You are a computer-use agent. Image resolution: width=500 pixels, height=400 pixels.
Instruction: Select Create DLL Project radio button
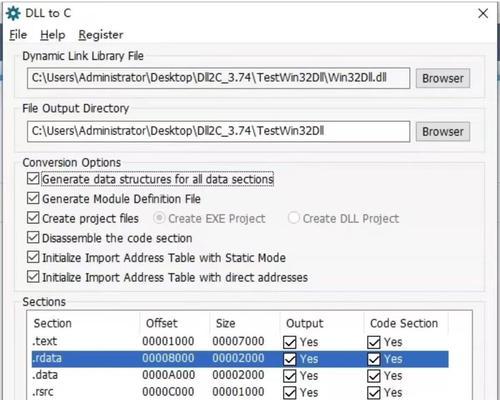[294, 218]
